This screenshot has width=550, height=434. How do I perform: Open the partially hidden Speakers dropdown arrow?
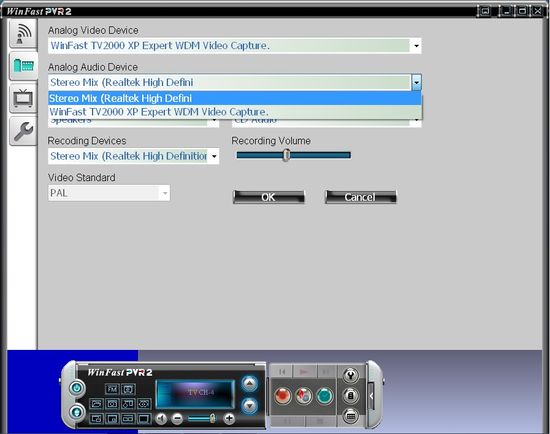214,121
